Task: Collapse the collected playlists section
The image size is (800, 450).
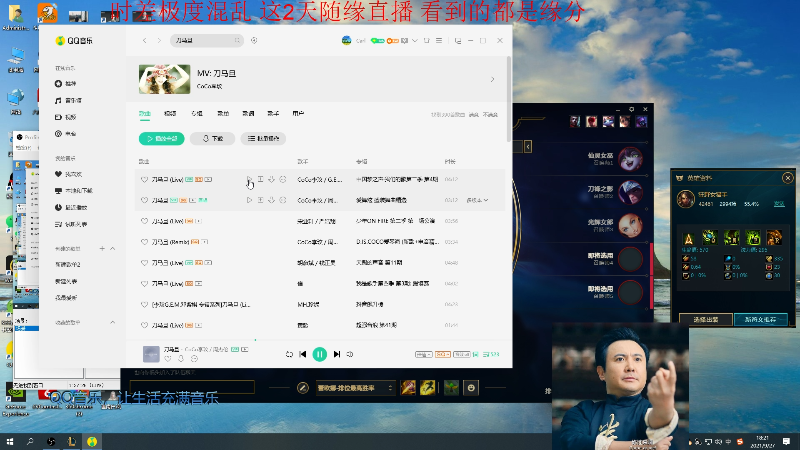Action: pos(112,322)
